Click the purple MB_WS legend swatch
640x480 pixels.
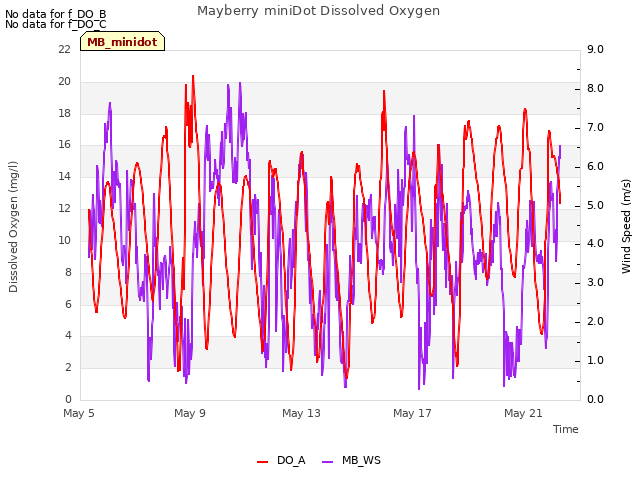tap(328, 461)
